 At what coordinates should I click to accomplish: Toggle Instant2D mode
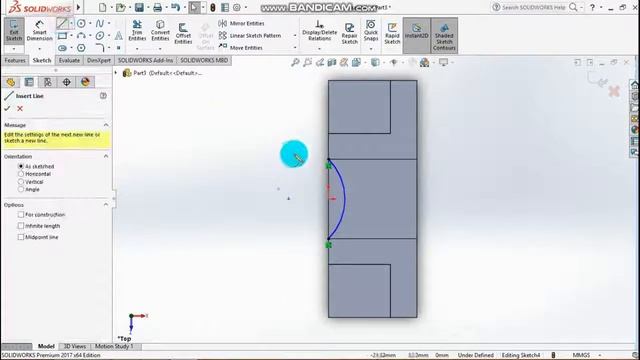[416, 35]
